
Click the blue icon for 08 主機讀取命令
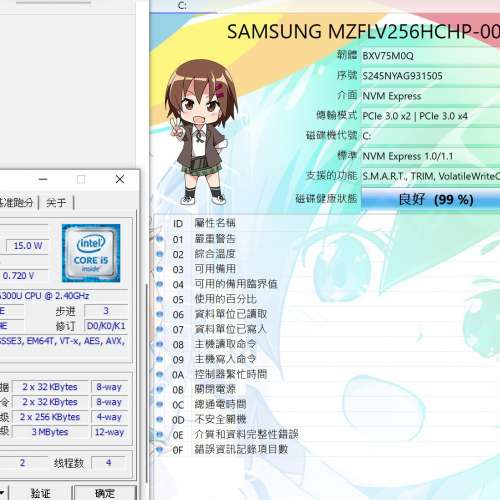click(160, 344)
